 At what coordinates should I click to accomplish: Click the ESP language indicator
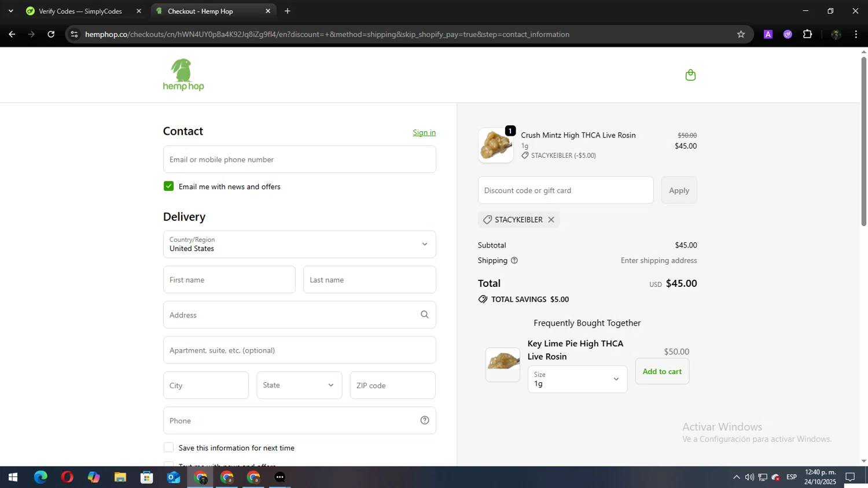point(792,477)
